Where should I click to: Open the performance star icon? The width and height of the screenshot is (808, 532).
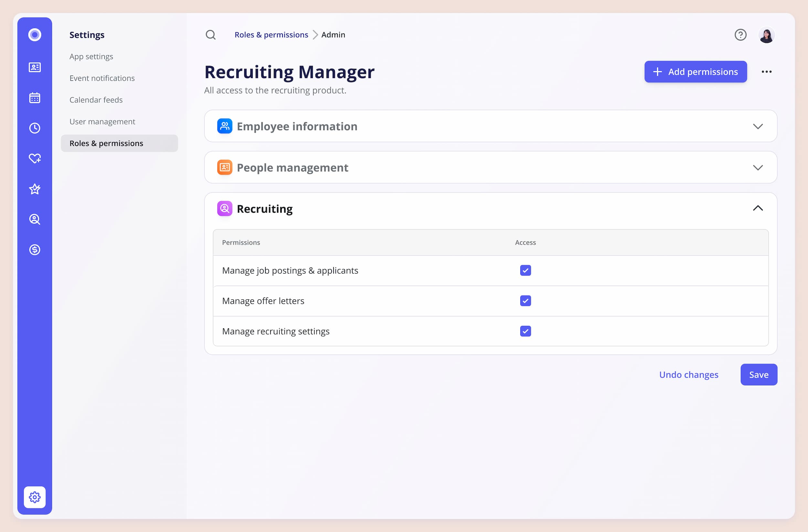coord(35,189)
